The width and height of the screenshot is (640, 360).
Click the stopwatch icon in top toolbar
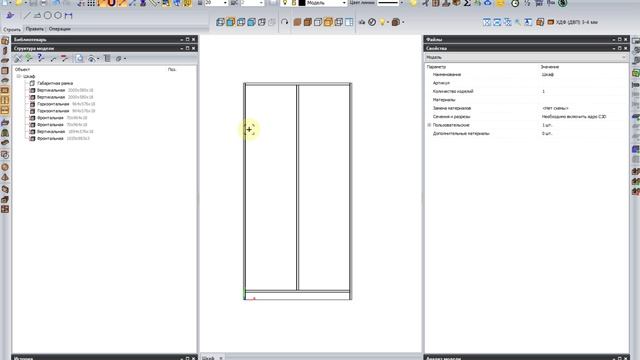[x=515, y=3]
